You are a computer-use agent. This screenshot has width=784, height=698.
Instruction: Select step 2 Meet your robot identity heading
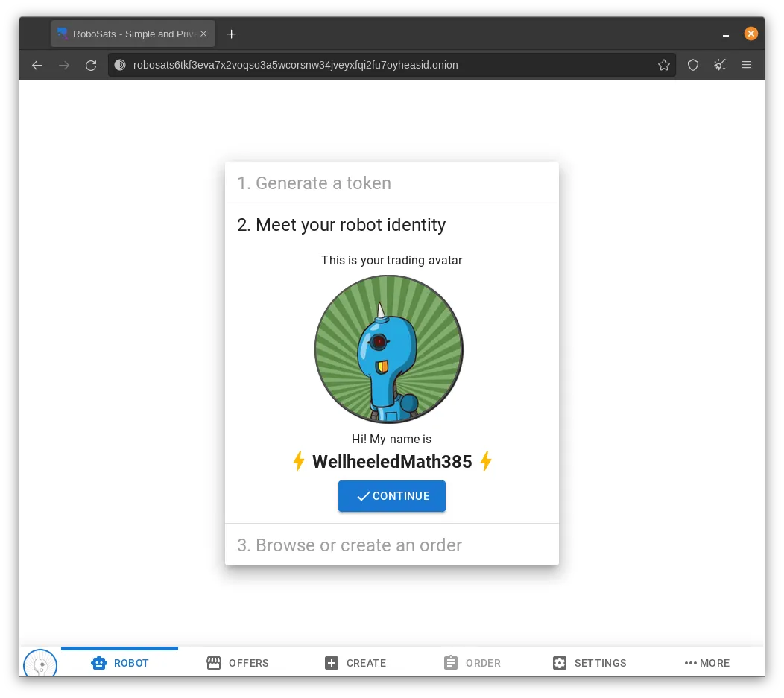[341, 225]
